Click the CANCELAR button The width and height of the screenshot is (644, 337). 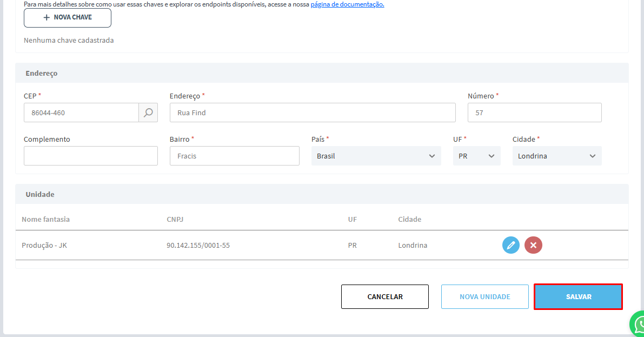pyautogui.click(x=384, y=296)
